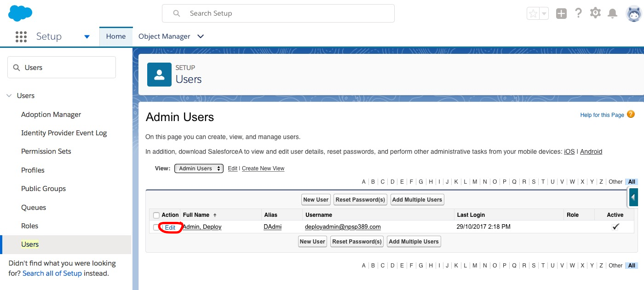Click the Full Name sort arrow
644x290 pixels.
(214, 215)
